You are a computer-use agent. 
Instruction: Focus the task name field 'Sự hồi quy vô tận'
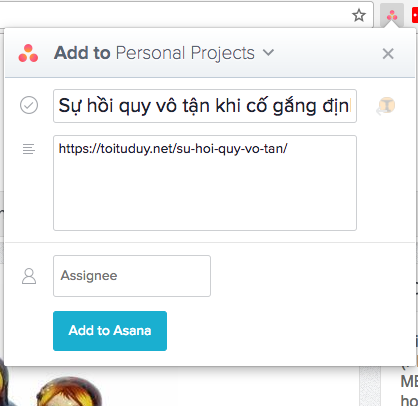point(205,106)
